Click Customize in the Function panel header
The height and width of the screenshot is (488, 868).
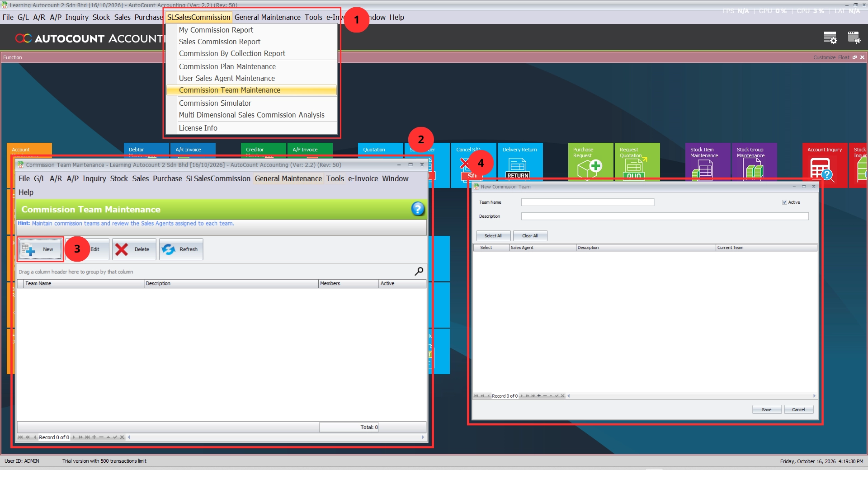824,57
